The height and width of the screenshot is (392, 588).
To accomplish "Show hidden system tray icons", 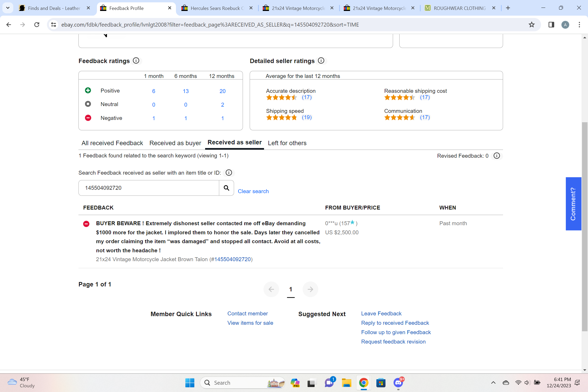I will 493,383.
